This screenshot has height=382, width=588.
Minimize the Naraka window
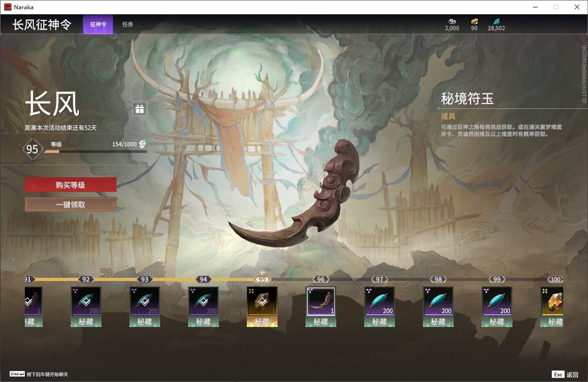tap(535, 7)
